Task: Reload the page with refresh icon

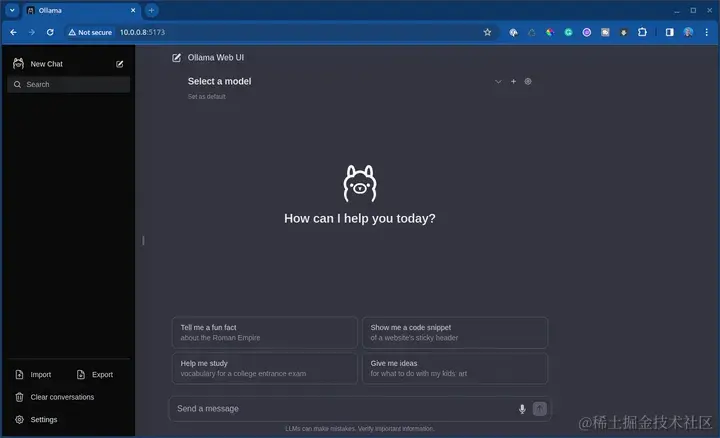Action: pyautogui.click(x=50, y=32)
